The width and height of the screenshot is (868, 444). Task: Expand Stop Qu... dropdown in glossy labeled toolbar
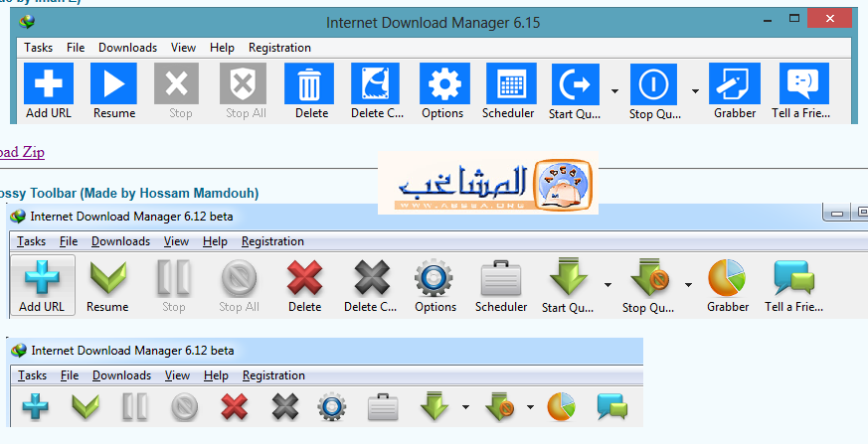click(x=688, y=285)
